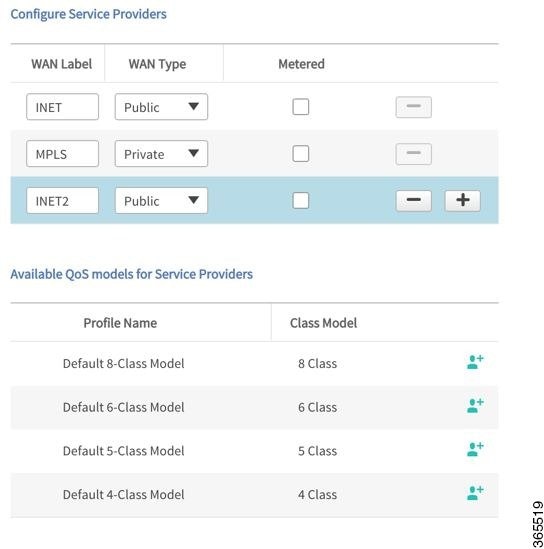This screenshot has height=549, width=544.
Task: Click the Profile Name column header
Action: coord(120,323)
